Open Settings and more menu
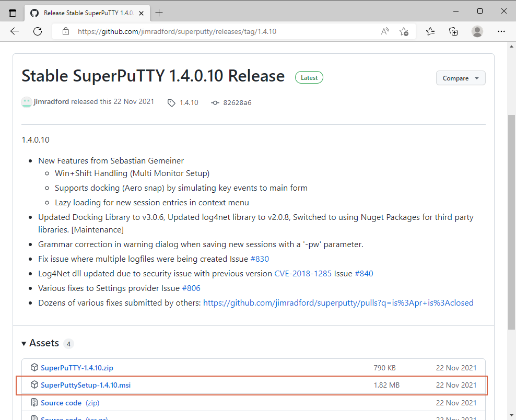The width and height of the screenshot is (516, 420). click(501, 31)
